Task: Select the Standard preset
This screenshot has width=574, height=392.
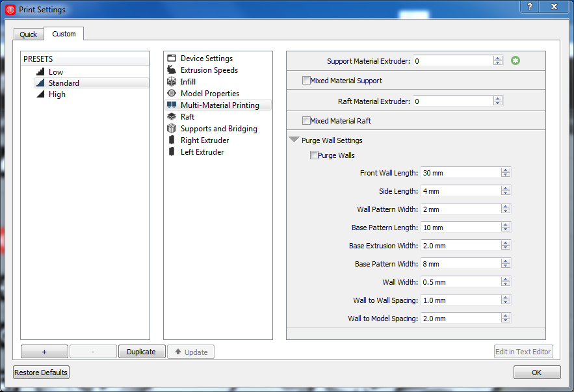Action: coord(92,83)
